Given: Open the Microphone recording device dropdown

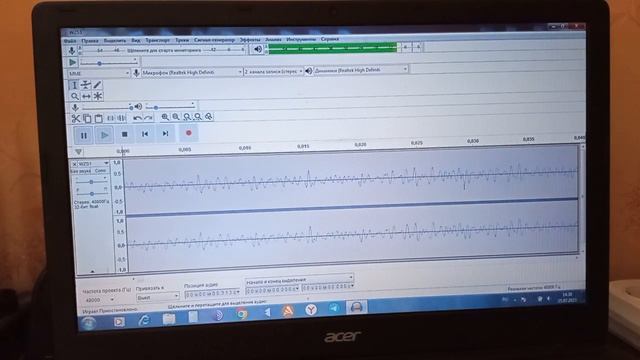Looking at the screenshot, I should [x=191, y=72].
